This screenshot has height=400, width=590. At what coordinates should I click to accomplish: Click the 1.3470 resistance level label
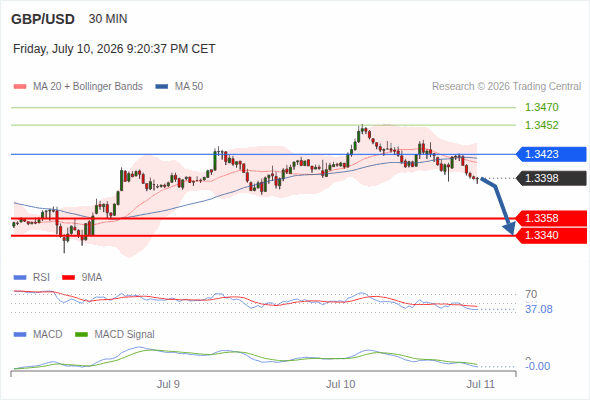click(541, 107)
